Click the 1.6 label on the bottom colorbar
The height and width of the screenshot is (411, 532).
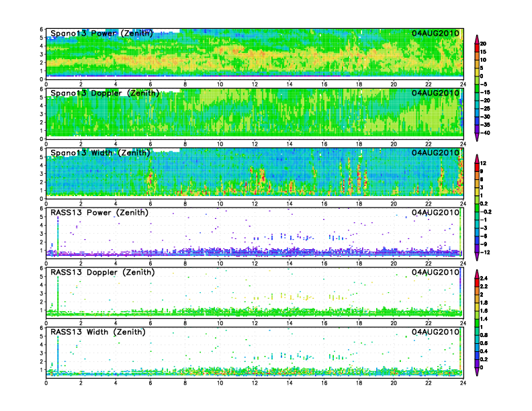click(484, 311)
